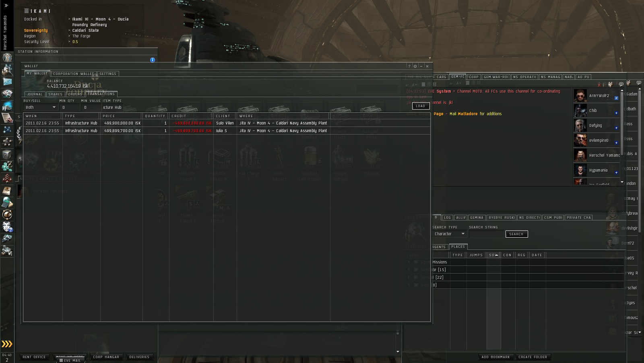Open the Assets vault icon in Neocom
644x363 pixels.
pyautogui.click(x=7, y=154)
